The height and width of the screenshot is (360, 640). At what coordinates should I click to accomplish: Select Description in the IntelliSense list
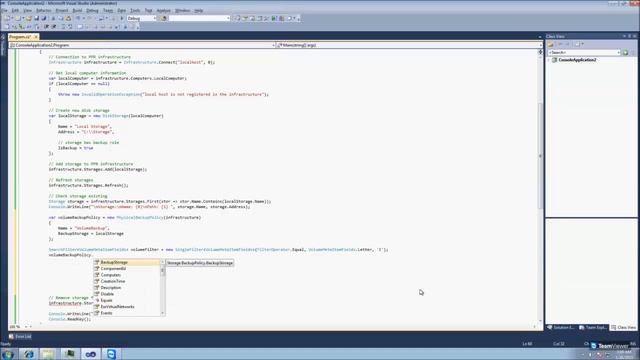click(127, 288)
